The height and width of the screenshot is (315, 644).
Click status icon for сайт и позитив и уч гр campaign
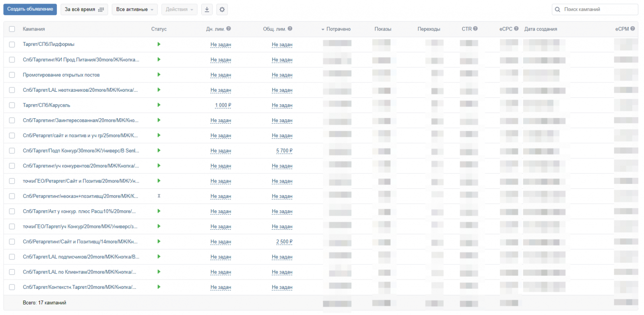159,135
